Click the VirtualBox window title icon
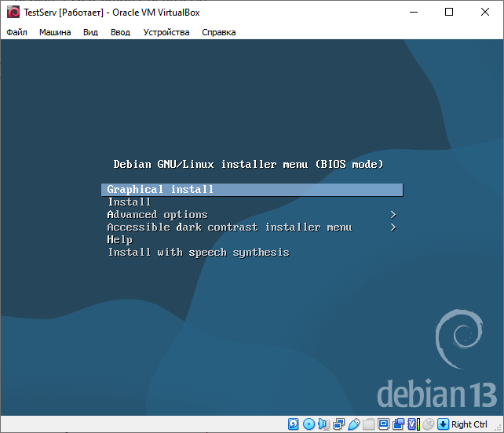 coord(13,13)
